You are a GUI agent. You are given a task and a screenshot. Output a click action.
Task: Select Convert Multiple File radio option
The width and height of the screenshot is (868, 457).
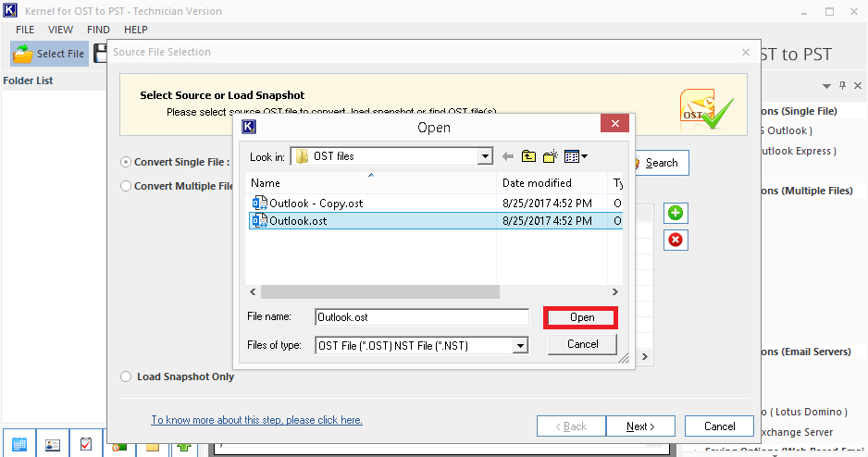(126, 186)
